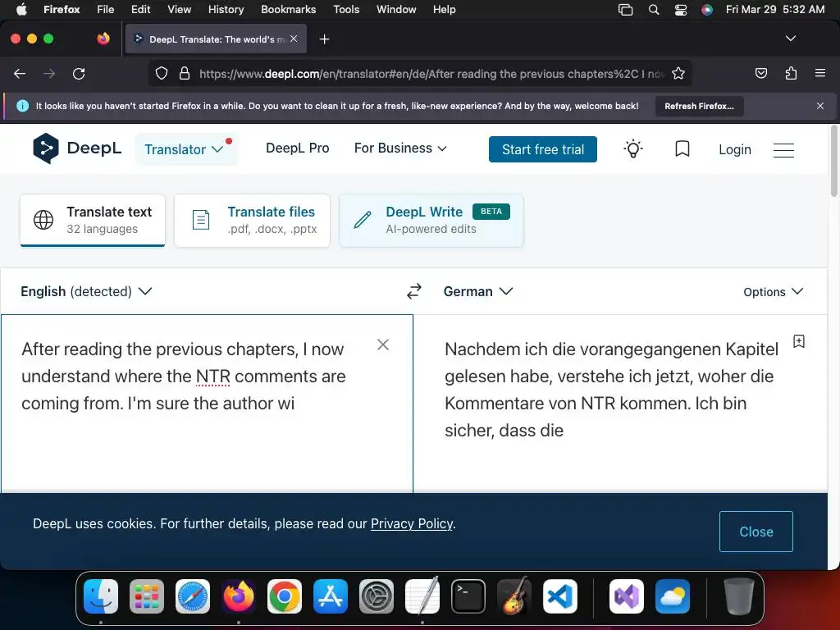Open Siri from the menu bar

707,10
